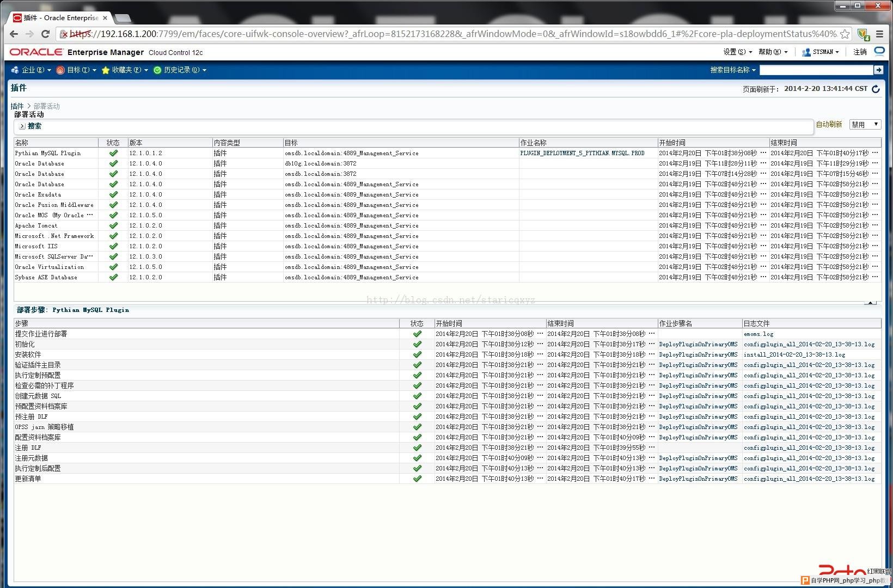Select the Pythian MySQL Plugin row

coord(448,153)
